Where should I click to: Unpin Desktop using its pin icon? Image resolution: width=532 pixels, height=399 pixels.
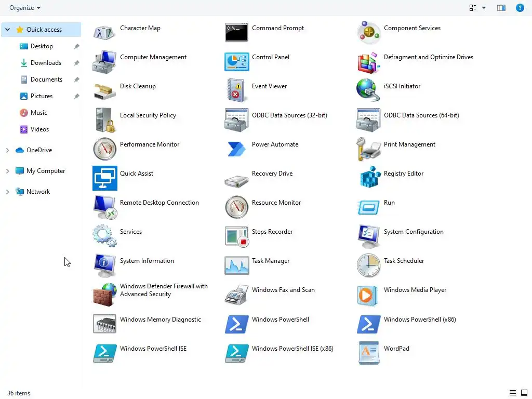pos(77,46)
